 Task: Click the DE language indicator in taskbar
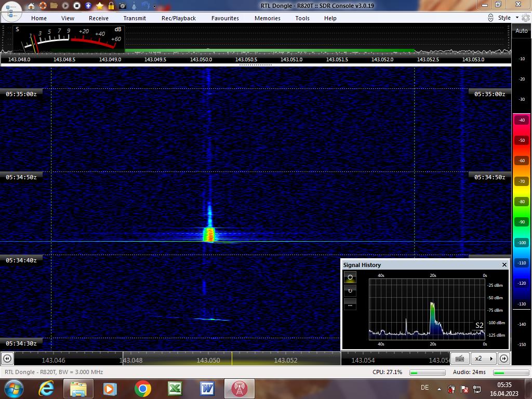(x=424, y=388)
